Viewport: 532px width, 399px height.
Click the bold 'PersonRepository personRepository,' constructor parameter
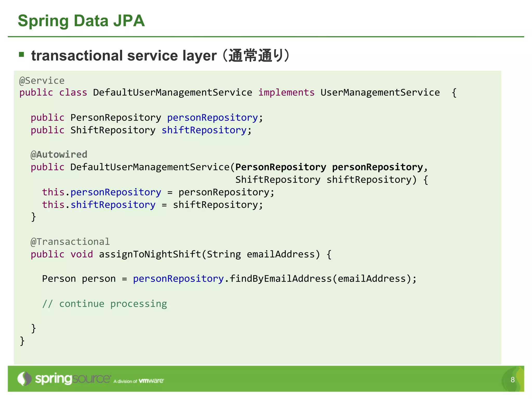[332, 167]
